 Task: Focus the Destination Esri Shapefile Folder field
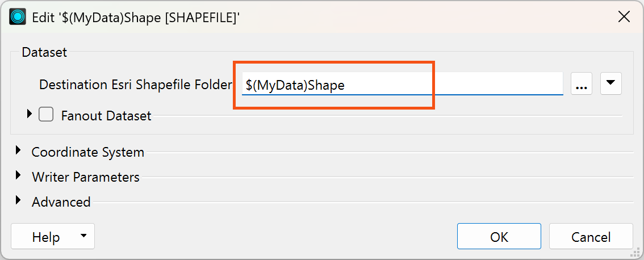402,84
